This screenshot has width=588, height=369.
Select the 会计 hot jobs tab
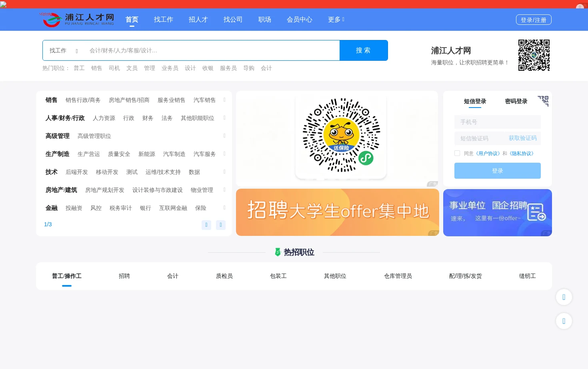[x=173, y=276]
